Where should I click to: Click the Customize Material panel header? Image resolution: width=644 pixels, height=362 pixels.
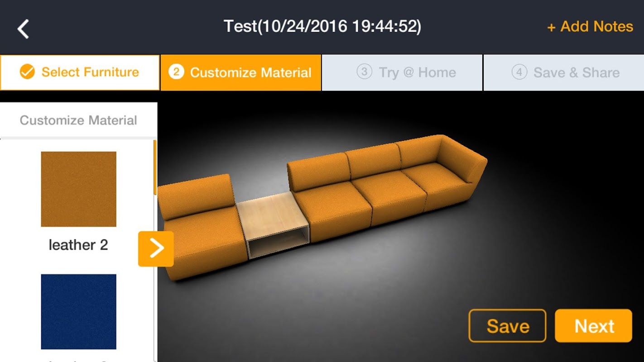point(78,120)
